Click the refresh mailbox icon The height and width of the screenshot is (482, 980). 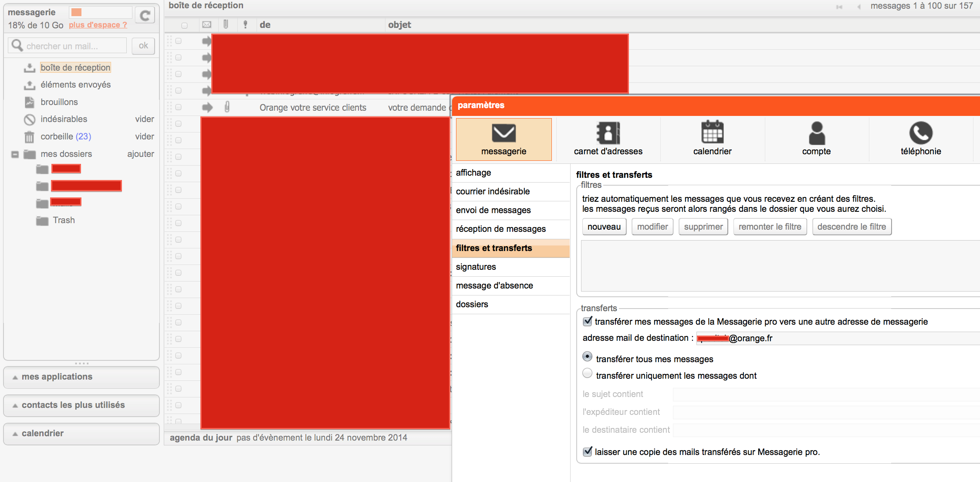(x=145, y=16)
